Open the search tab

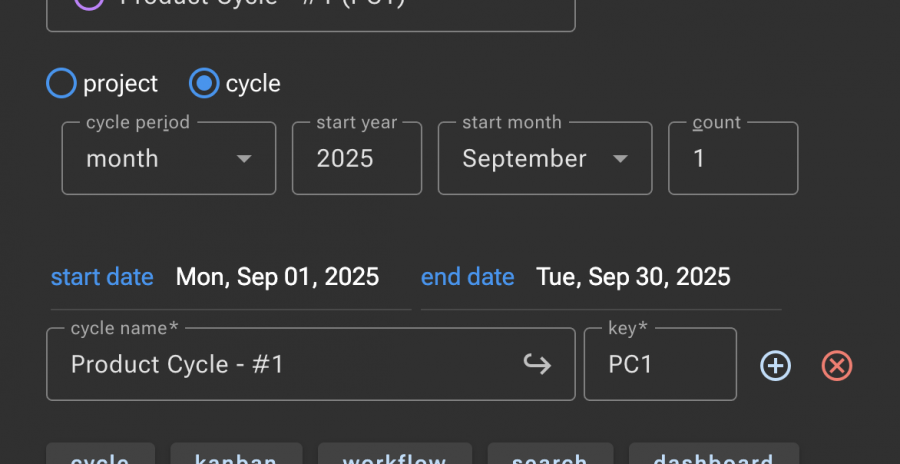(549, 456)
